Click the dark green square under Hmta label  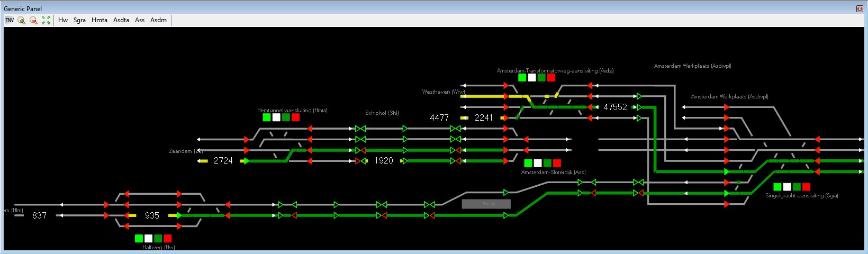click(x=286, y=117)
